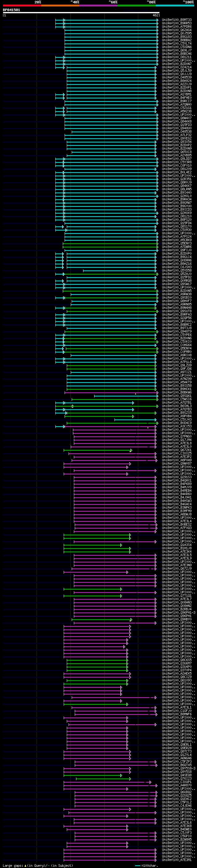The height and width of the screenshot is (868, 197).
Task: Click hit UniRef100_C5WSI6
Action: click(177, 399)
